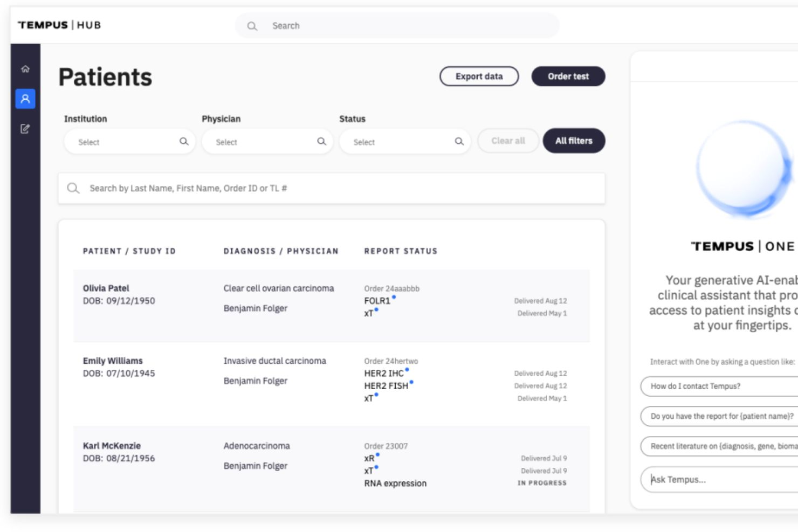Screen dimensions: 798x532
Task: Open the xR report for Karl McKenzie
Action: coord(369,458)
